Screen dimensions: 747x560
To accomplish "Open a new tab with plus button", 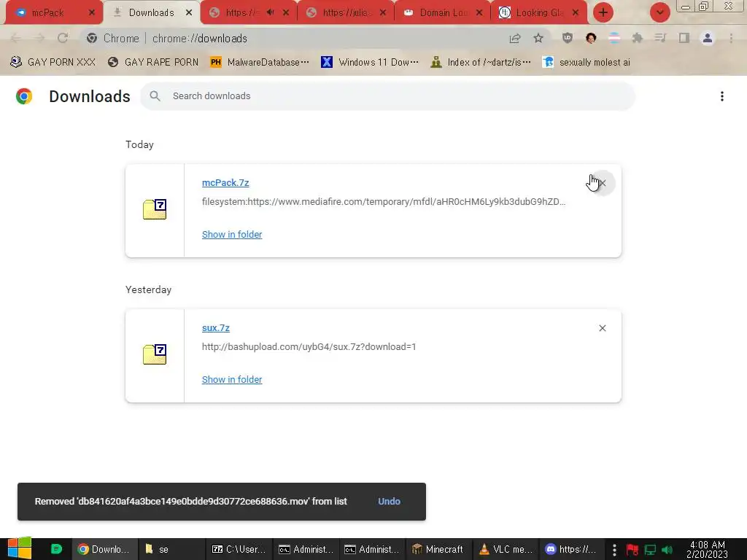I will click(x=603, y=12).
